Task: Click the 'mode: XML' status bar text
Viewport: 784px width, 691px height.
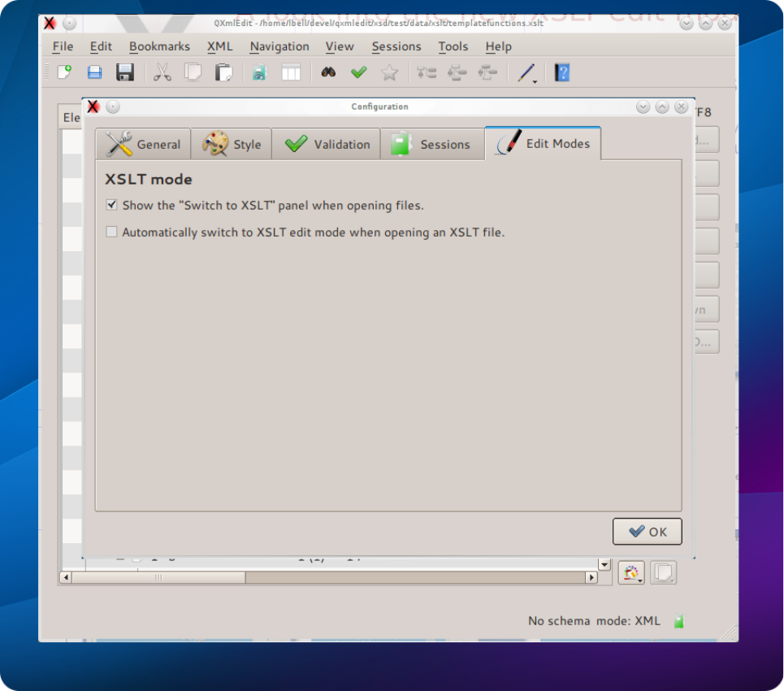Action: [628, 621]
